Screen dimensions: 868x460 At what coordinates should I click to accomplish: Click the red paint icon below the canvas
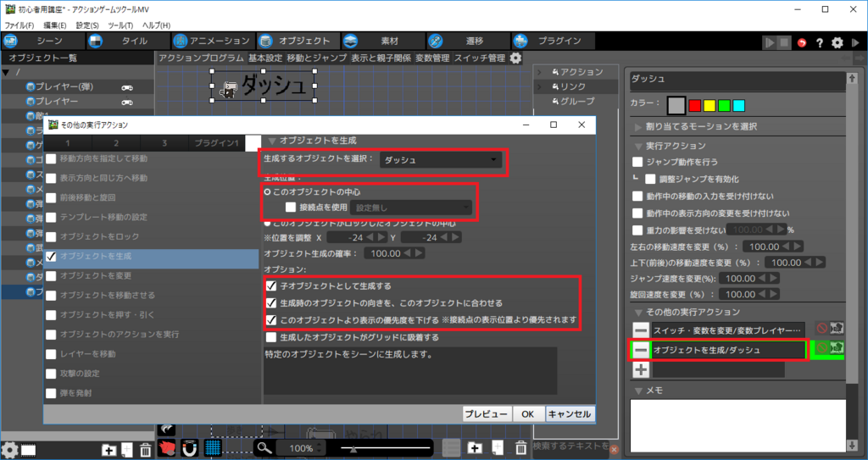point(167,448)
